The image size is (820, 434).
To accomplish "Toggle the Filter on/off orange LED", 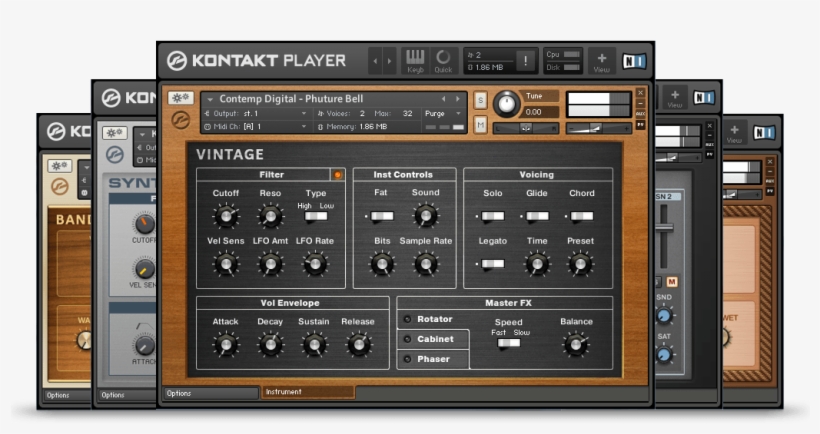I will (337, 175).
